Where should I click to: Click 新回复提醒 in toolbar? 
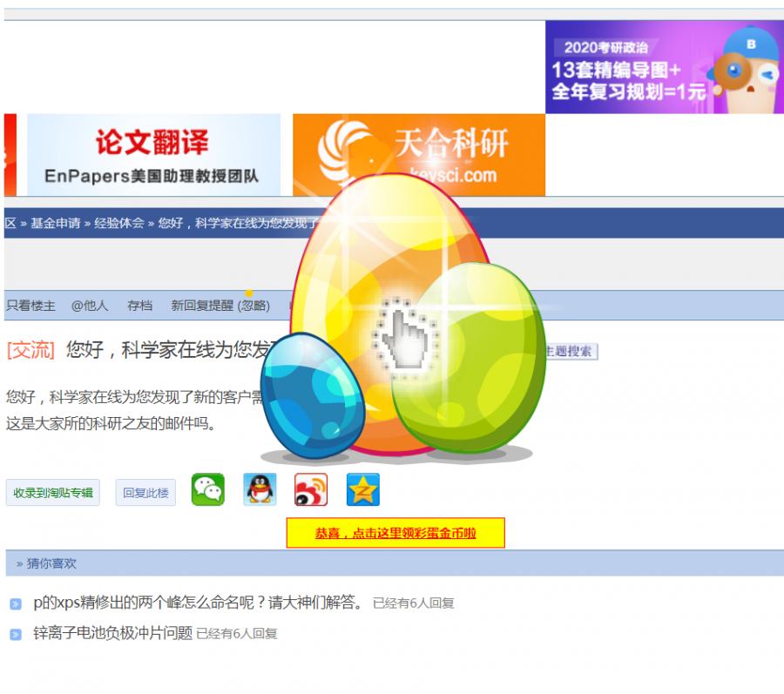[x=202, y=306]
